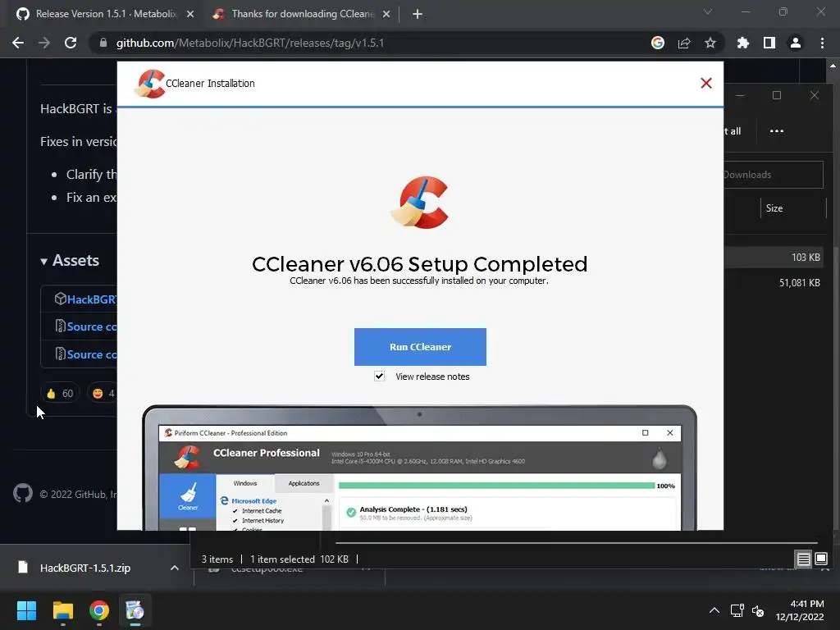Screen dimensions: 840x630
Task: Click Search Downloads box in Explorer
Action: tap(774, 175)
